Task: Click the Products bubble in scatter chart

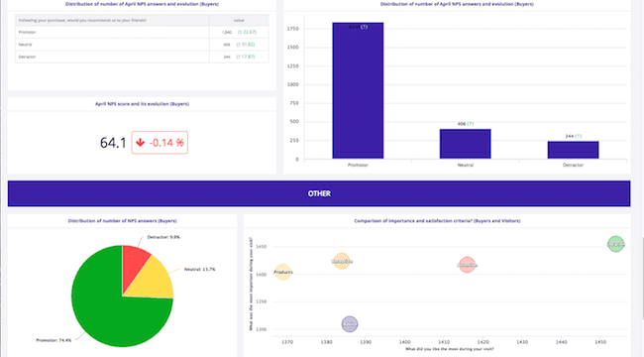Action: [x=283, y=272]
